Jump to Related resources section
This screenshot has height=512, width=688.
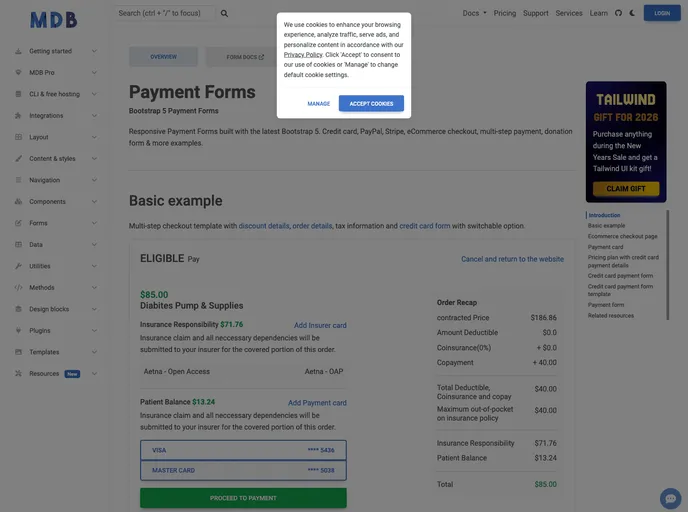(610, 315)
